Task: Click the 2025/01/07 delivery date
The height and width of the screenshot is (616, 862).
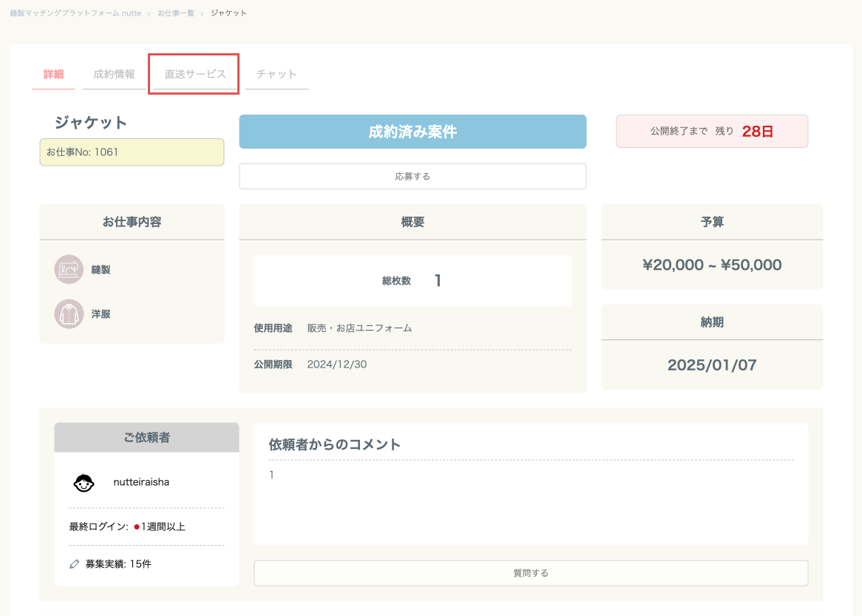Action: [x=712, y=365]
